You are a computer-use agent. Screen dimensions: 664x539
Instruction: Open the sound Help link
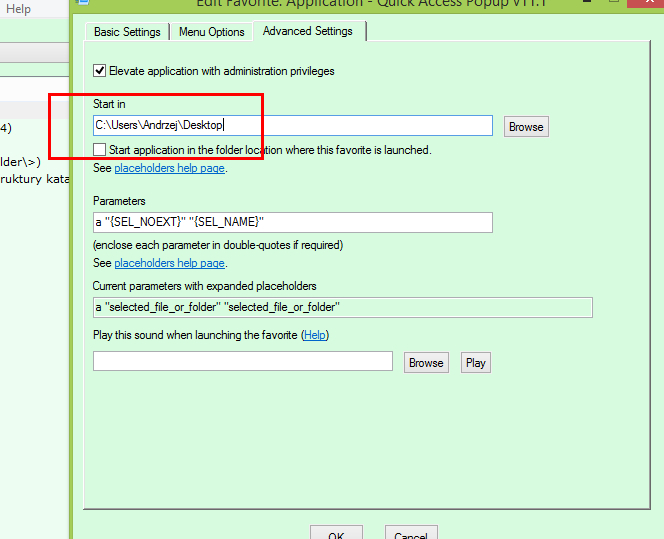click(315, 335)
